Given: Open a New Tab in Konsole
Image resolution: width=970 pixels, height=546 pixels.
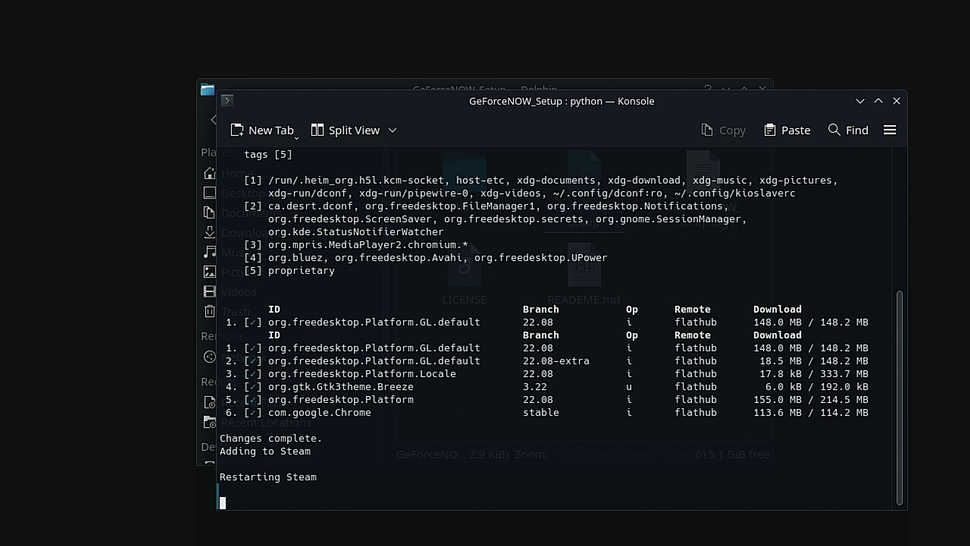Looking at the screenshot, I should click(262, 130).
